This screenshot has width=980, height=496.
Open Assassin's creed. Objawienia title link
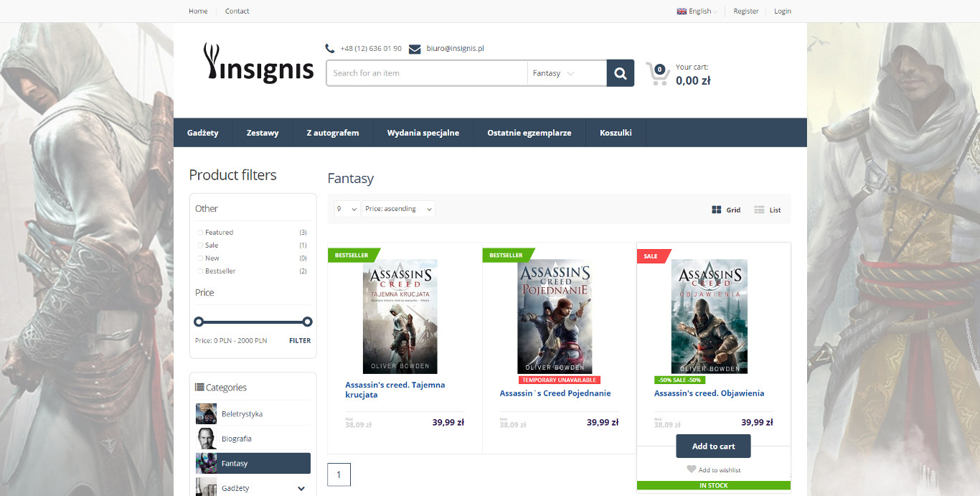coord(709,393)
